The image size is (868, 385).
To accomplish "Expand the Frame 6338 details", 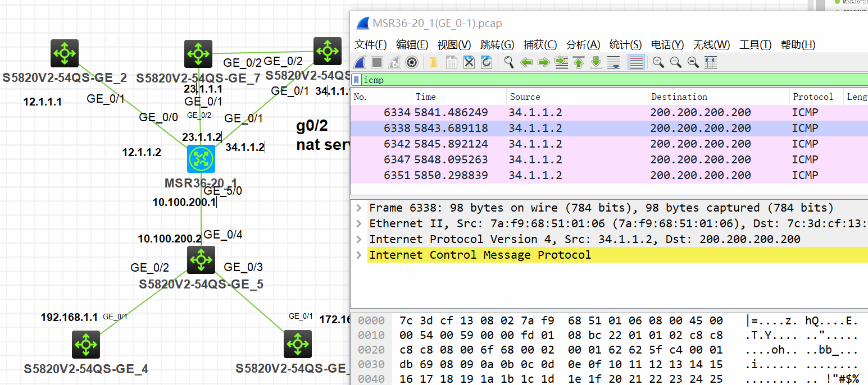I will pyautogui.click(x=358, y=208).
